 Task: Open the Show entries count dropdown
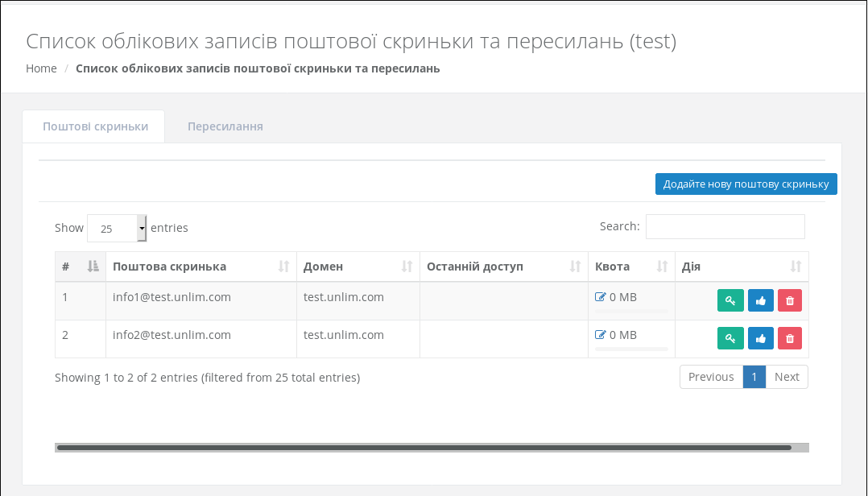point(117,229)
